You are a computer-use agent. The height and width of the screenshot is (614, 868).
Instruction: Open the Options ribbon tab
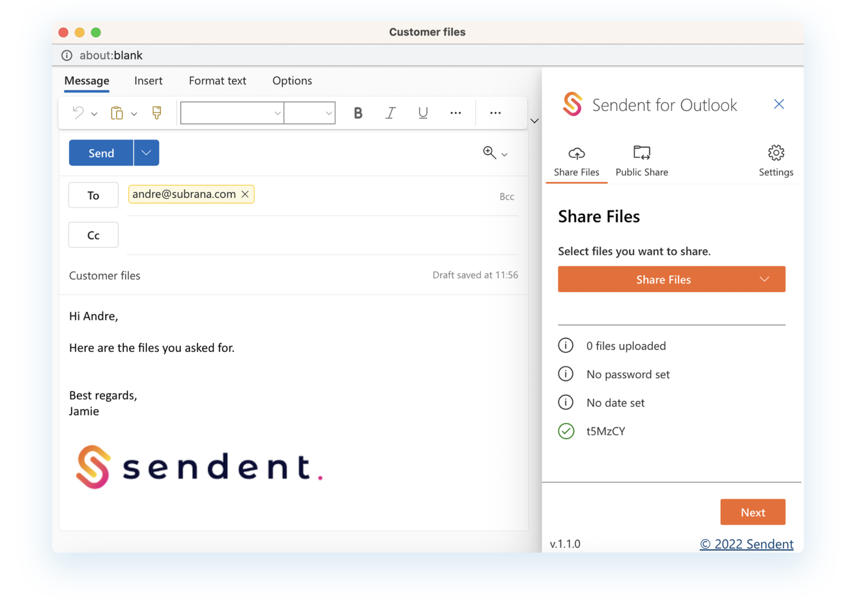(x=292, y=81)
